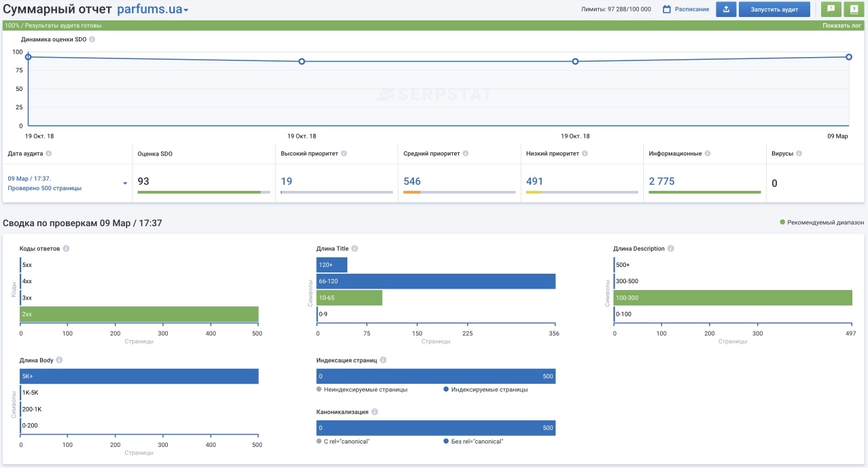Click the 09 Мар point on SDO chart
Viewport: 868px width, 468px height.
coord(849,57)
